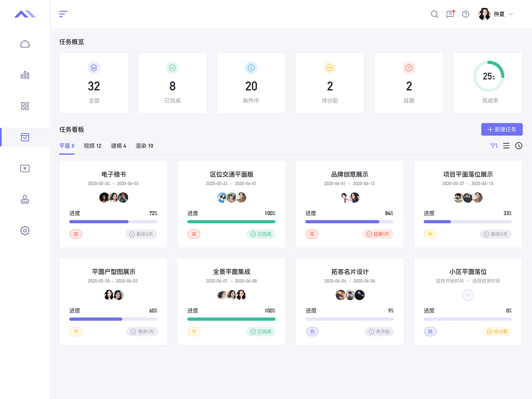Viewport: 532px width, 399px height.
Task: Click the 未开始 status badge
Action: coord(379,332)
